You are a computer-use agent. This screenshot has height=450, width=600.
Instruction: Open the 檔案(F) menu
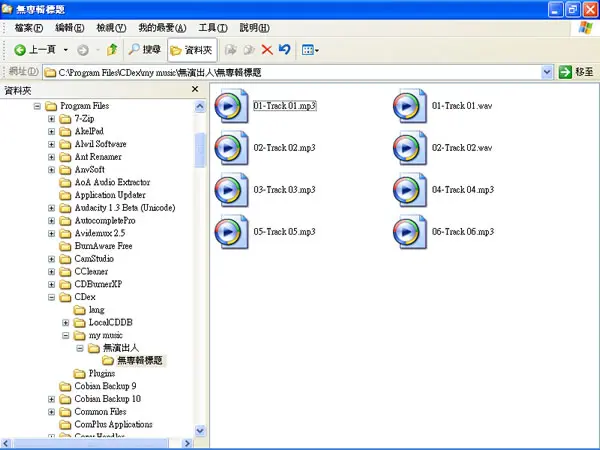click(29, 28)
